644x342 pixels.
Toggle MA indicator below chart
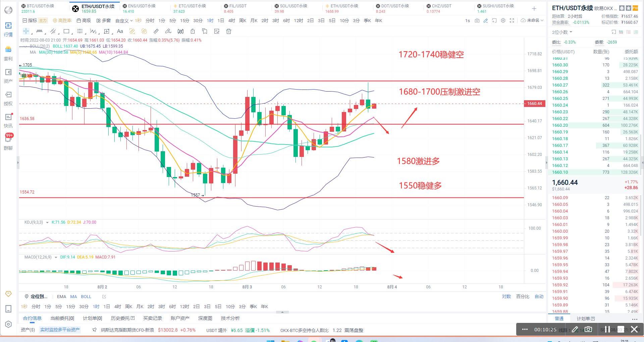(x=73, y=297)
